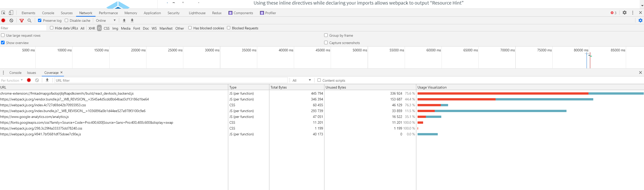644x190 pixels.
Task: Open the network search magnifier
Action: click(x=30, y=20)
